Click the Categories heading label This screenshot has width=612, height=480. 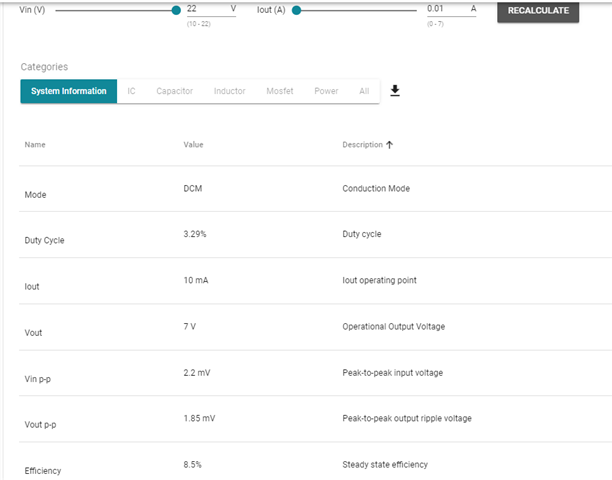click(x=44, y=67)
